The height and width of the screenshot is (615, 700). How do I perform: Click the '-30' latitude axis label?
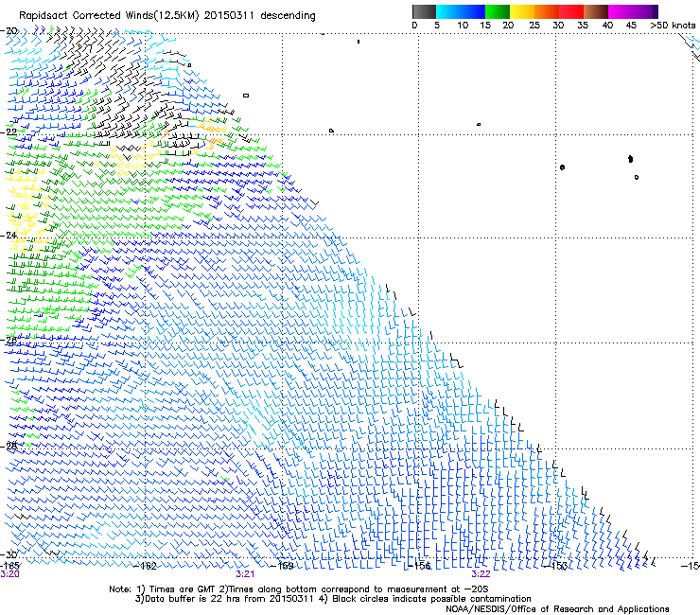click(9, 554)
